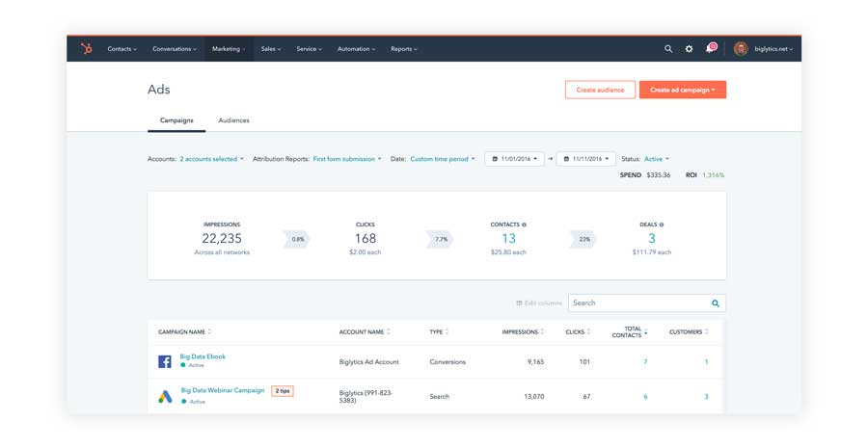
Task: Open the Big Data Webinar Campaign link
Action: point(223,390)
